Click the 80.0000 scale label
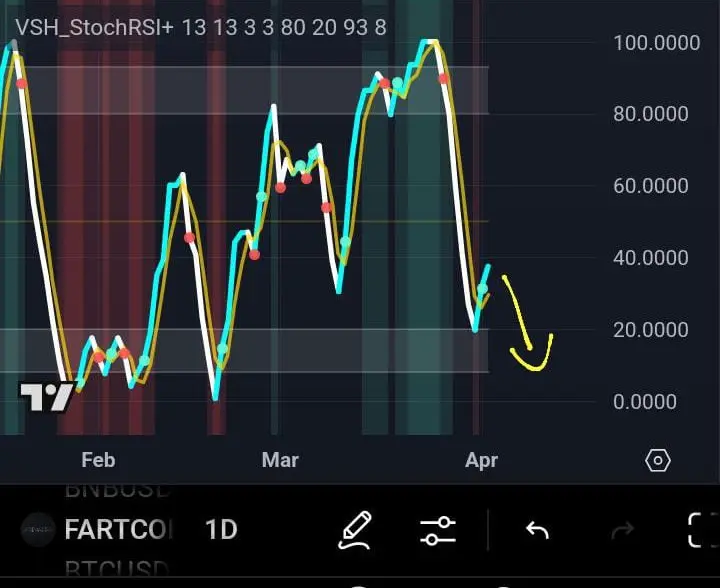Viewport: 720px width, 588px height. point(651,114)
